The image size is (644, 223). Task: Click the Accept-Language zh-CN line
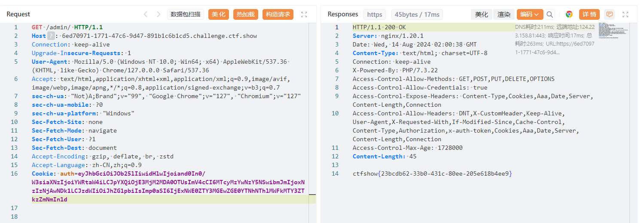coord(87,165)
